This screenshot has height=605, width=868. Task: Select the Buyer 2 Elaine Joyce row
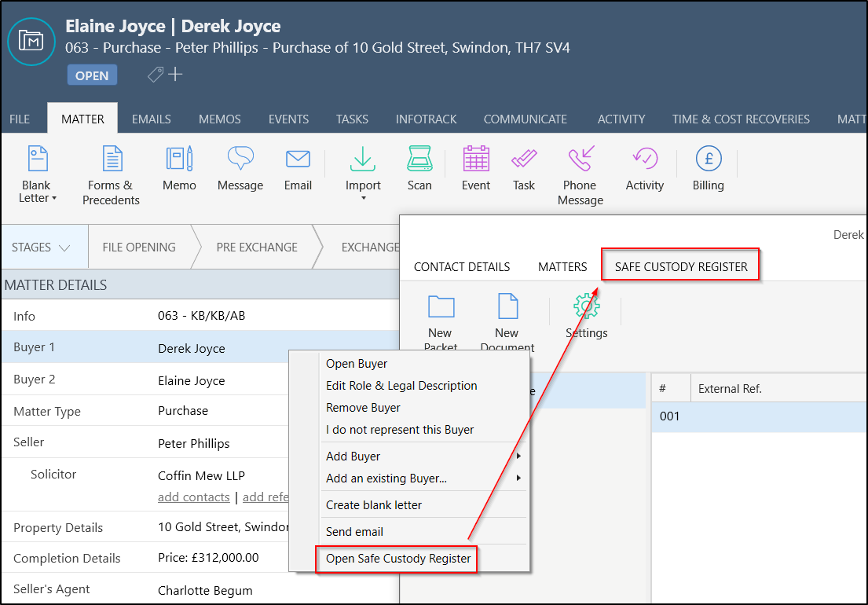pos(145,379)
